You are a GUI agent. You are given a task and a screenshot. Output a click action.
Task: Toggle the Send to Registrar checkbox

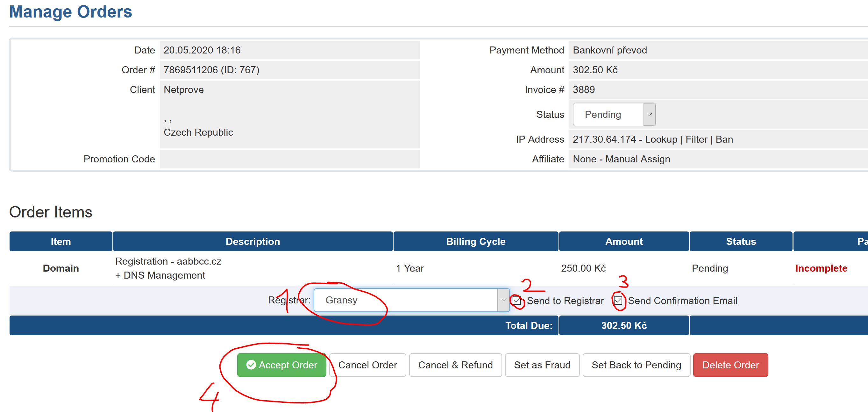(x=517, y=300)
